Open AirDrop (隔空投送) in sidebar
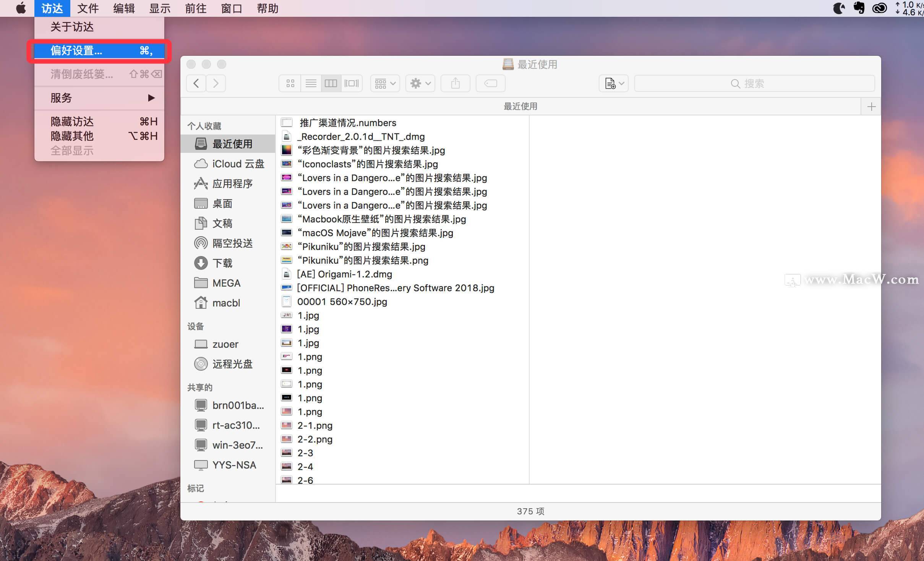 pyautogui.click(x=232, y=243)
